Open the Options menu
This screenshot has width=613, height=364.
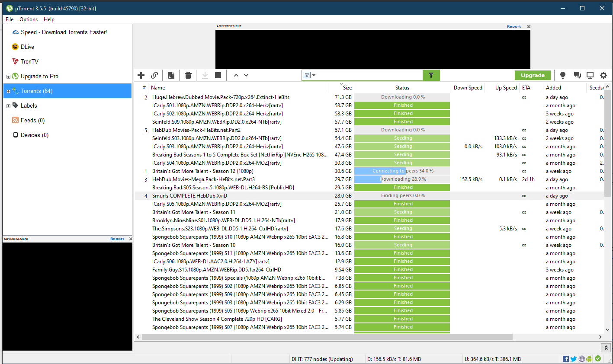click(29, 19)
